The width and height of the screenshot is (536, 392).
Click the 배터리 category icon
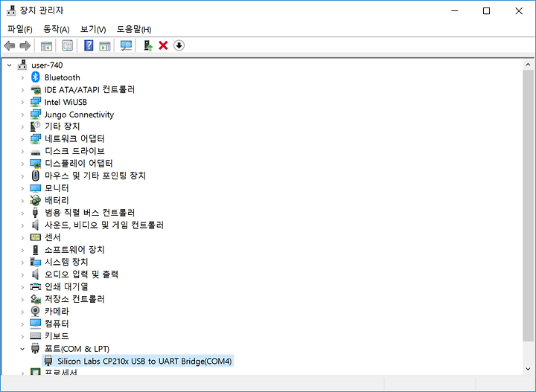click(35, 200)
